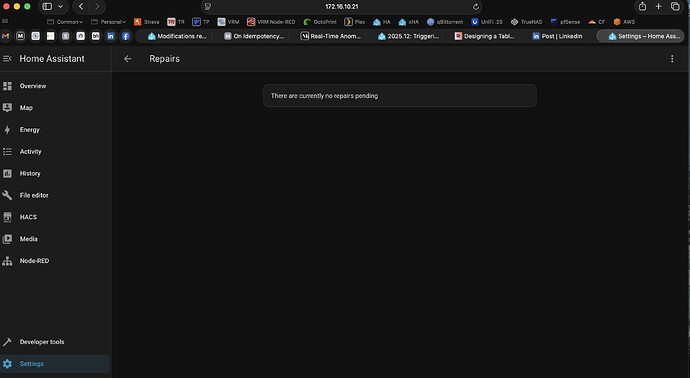Open the TrueNAS bookmark

[527, 22]
